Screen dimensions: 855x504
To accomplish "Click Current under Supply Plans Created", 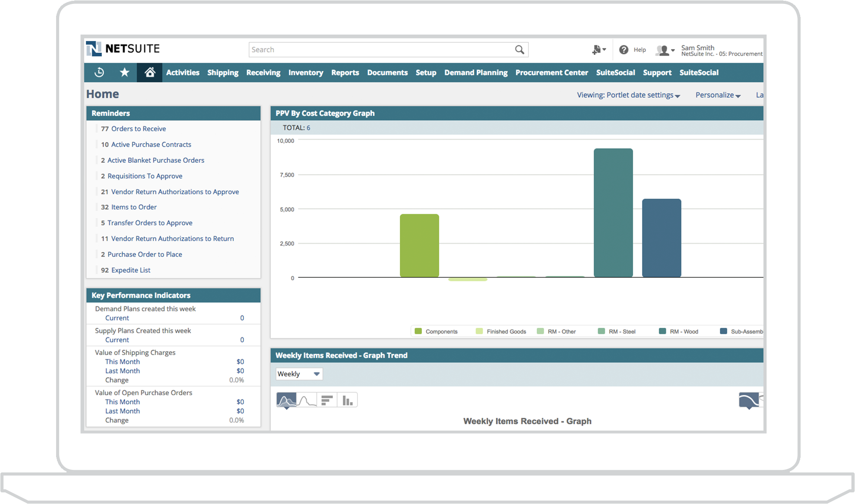I will pos(117,340).
